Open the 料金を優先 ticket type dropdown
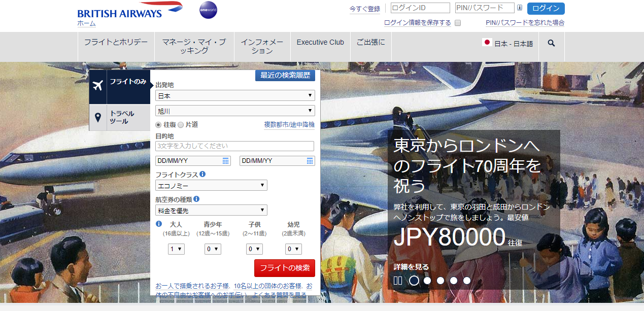The height and width of the screenshot is (311, 644). coord(211,210)
